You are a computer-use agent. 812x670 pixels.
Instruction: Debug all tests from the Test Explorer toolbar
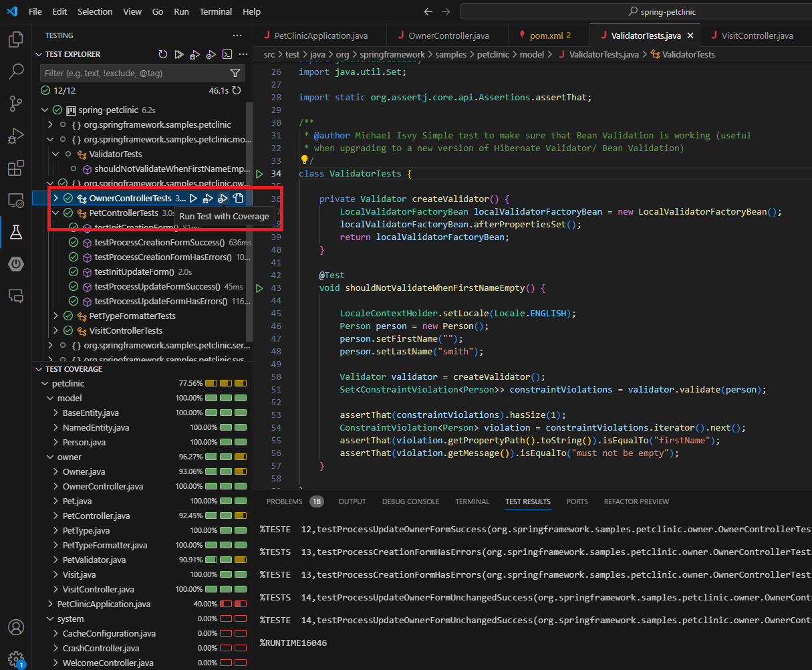coord(193,53)
